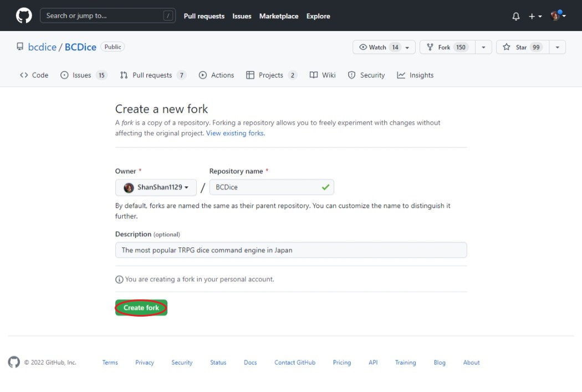Screen dimensions: 582x392
Task: Click the info icon beside personal account note
Action: coord(119,279)
